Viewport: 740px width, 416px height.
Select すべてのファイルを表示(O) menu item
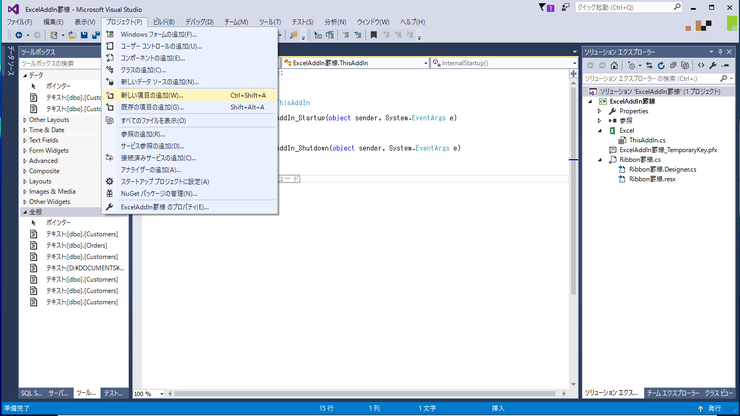point(190,121)
